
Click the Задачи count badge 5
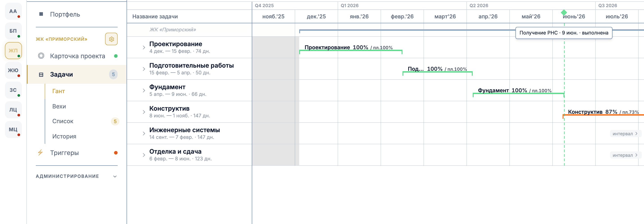[x=113, y=74]
